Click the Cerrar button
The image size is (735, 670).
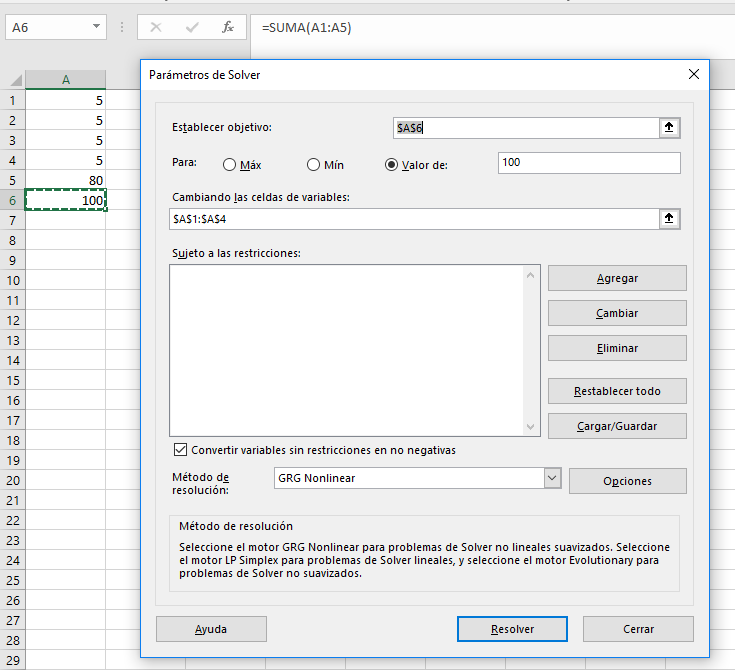638,629
